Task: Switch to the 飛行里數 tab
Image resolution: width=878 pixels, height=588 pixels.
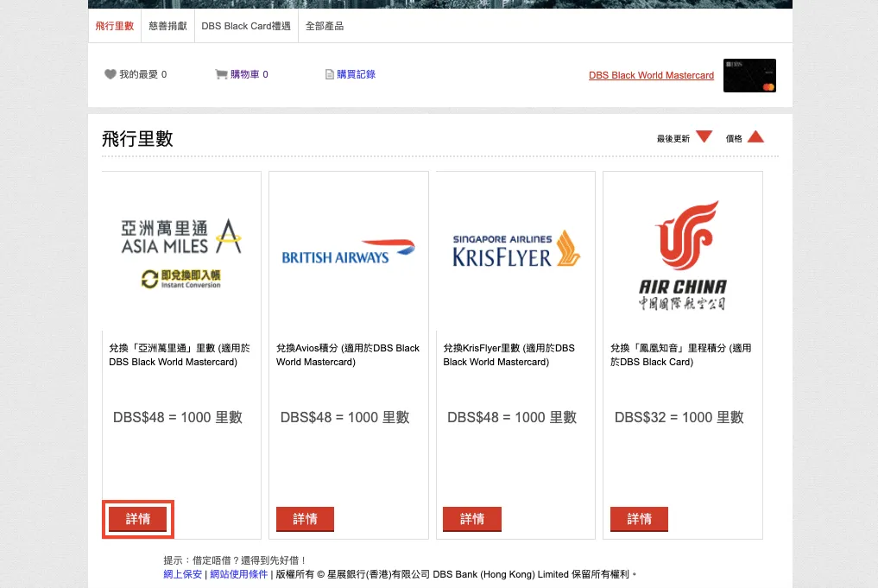Action: (115, 26)
